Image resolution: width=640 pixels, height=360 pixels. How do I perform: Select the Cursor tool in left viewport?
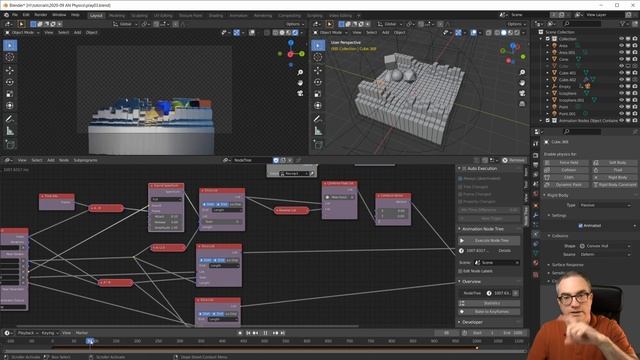pyautogui.click(x=10, y=57)
